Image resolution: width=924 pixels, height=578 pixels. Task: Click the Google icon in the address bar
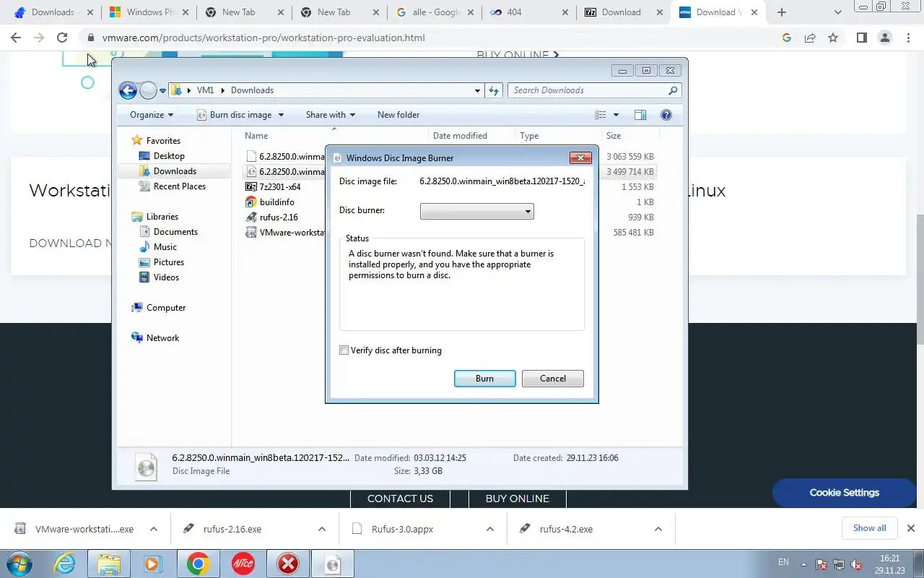tap(787, 38)
